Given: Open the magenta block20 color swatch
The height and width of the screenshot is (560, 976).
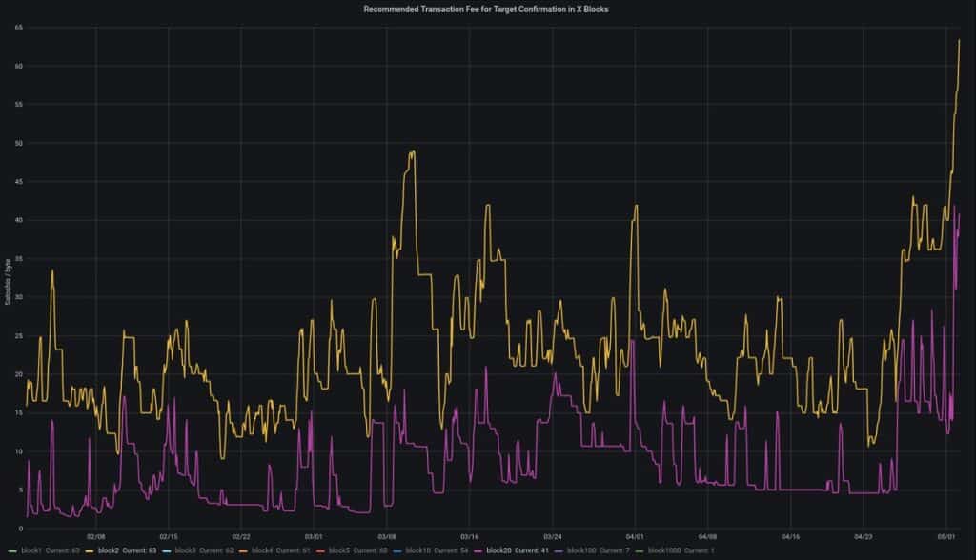Looking at the screenshot, I should (x=478, y=551).
